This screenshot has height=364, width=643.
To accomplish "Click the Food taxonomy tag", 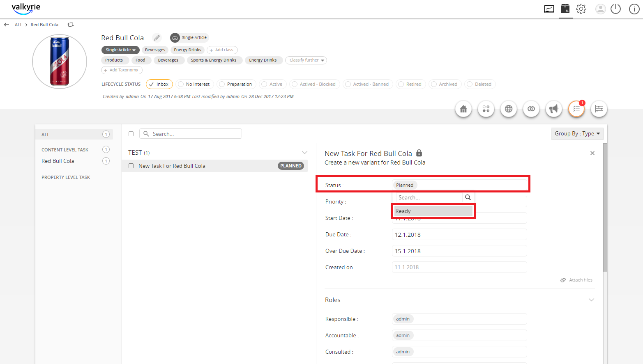I will tap(141, 60).
